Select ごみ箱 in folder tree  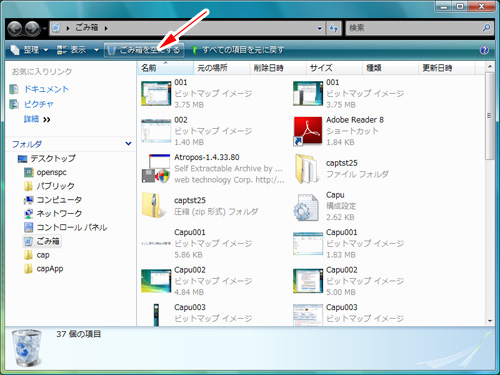[48, 241]
